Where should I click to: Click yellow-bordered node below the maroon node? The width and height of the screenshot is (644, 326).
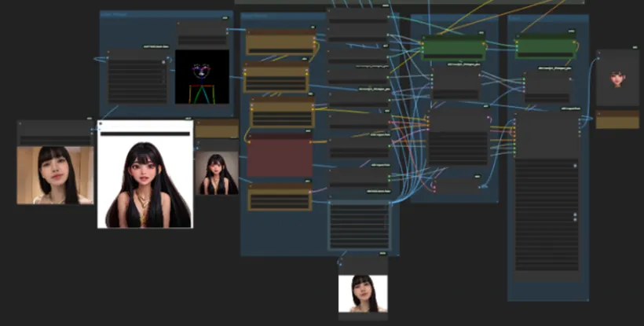pos(280,198)
